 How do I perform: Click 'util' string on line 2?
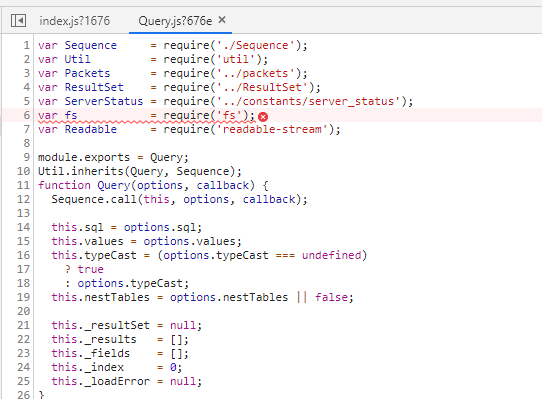pyautogui.click(x=236, y=59)
